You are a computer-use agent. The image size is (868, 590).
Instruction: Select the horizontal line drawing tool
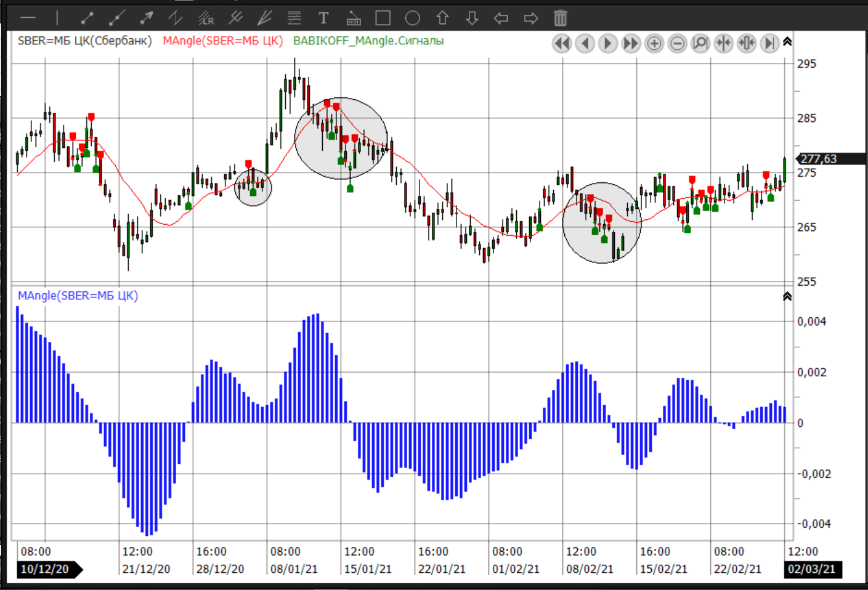click(x=28, y=18)
